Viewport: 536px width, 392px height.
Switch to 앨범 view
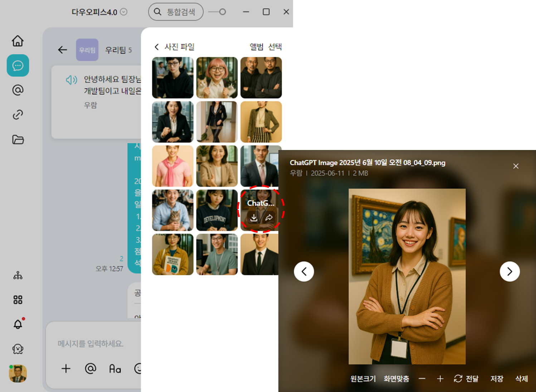pos(256,47)
